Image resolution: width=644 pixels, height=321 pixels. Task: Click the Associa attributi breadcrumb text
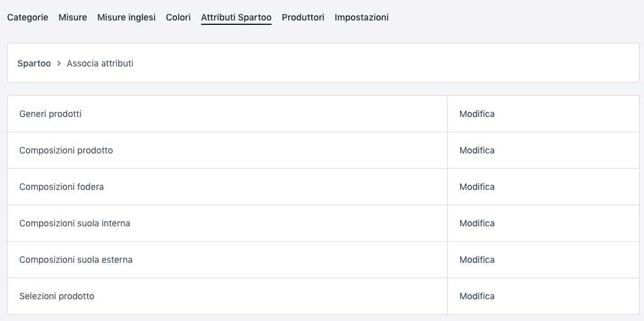tap(100, 63)
